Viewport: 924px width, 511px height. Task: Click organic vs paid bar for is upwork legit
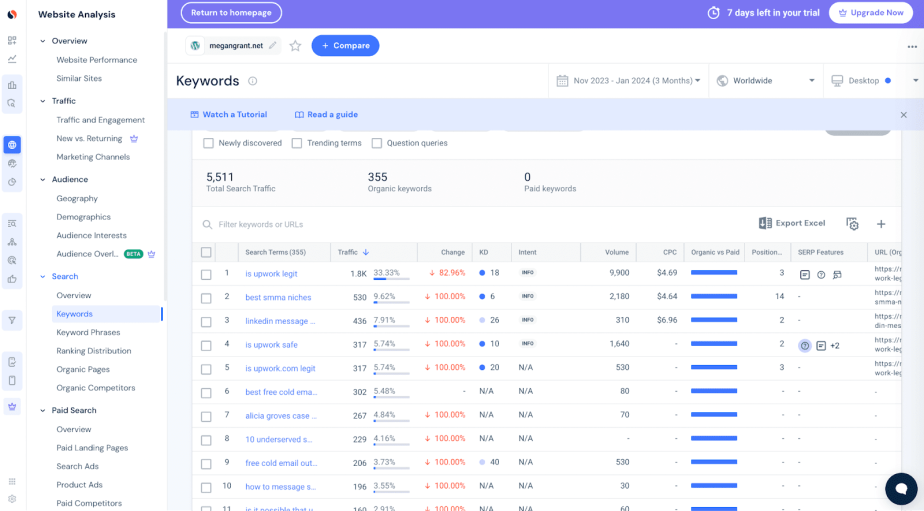714,272
